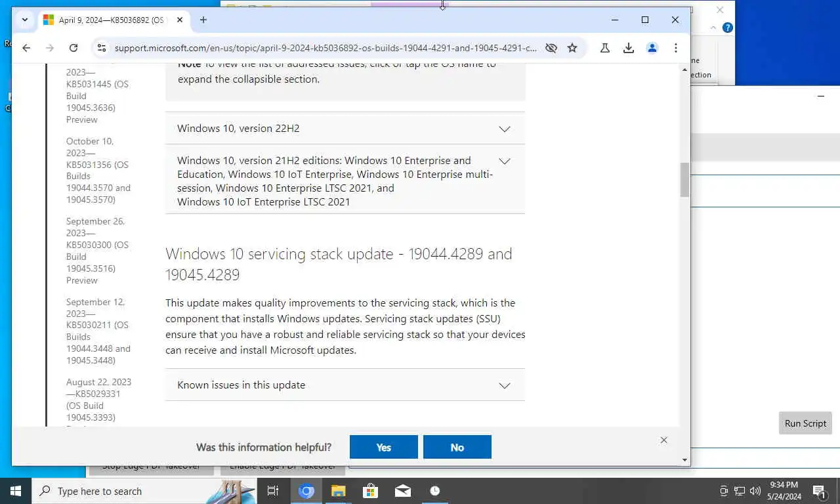840x504 pixels.
Task: Click scrollbar down arrow in Chrome
Action: point(685,460)
